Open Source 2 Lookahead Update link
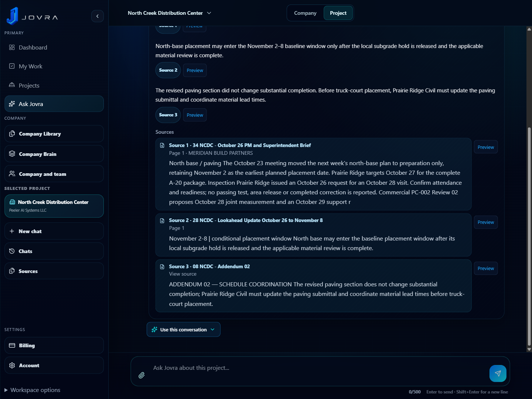The height and width of the screenshot is (399, 532). coord(246,220)
